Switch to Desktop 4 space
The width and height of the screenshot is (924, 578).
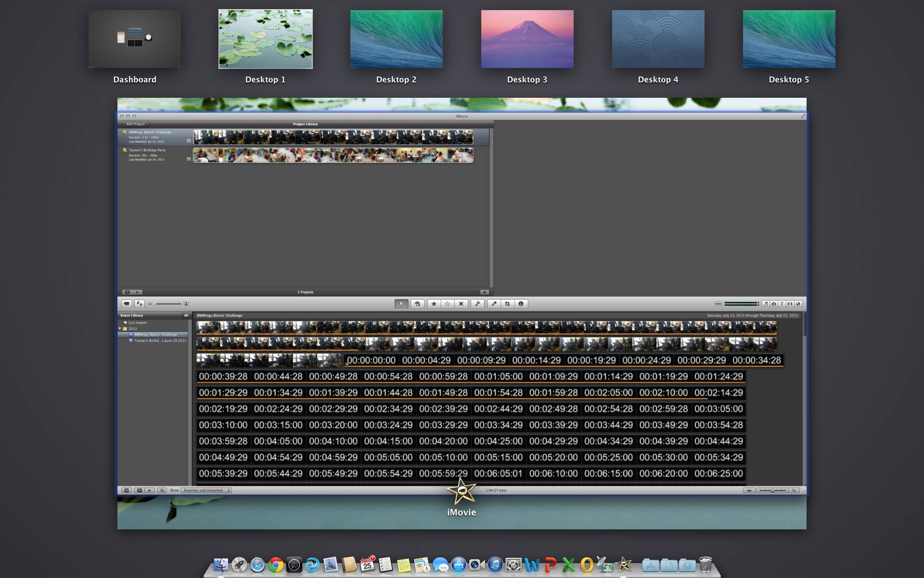tap(658, 39)
